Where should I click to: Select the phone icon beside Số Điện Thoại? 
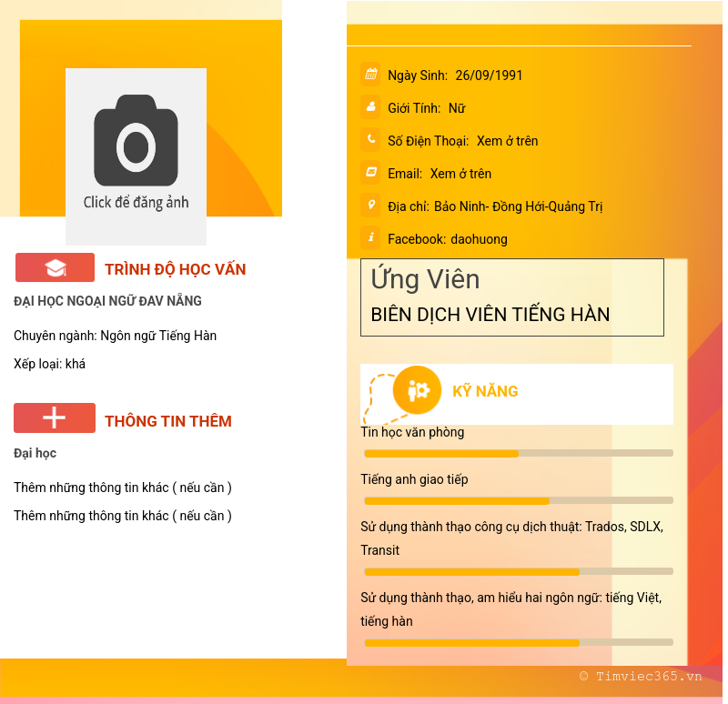pos(369,140)
